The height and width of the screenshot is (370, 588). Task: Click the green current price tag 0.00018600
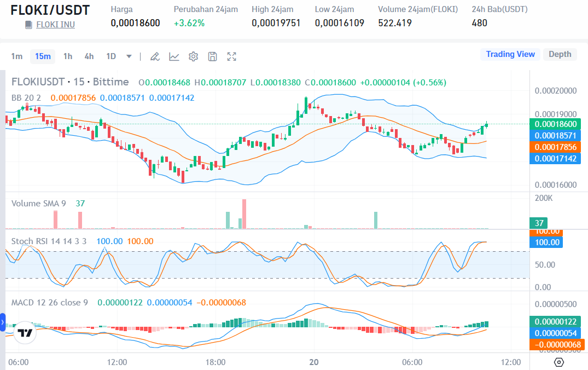point(555,124)
